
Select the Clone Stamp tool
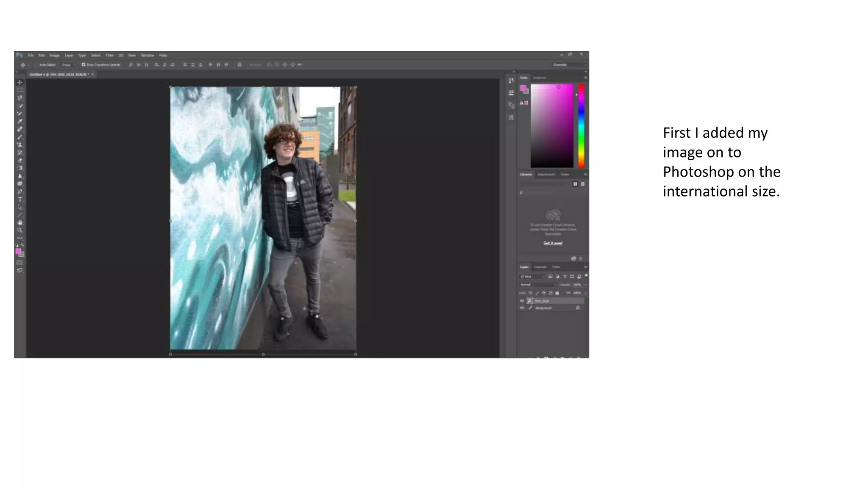20,145
